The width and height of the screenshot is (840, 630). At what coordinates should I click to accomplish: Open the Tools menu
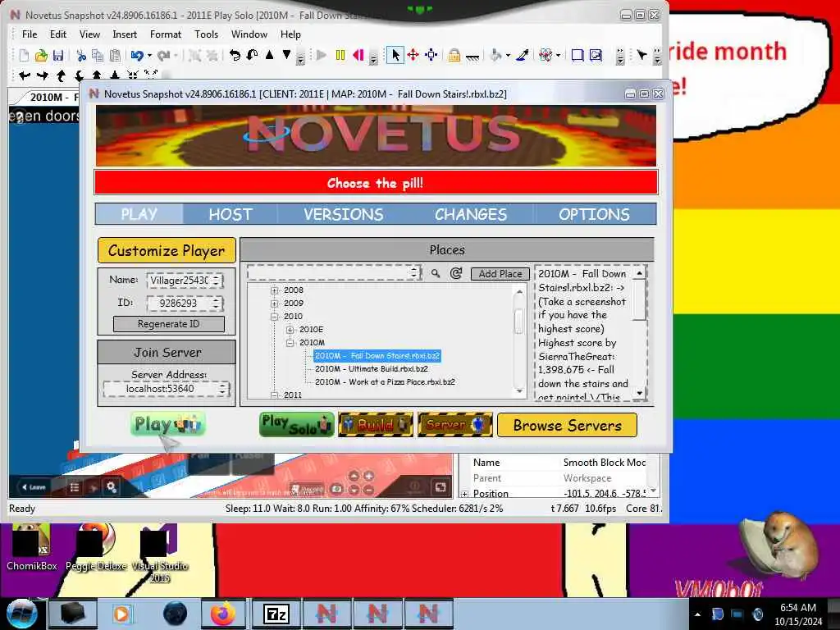pos(206,34)
